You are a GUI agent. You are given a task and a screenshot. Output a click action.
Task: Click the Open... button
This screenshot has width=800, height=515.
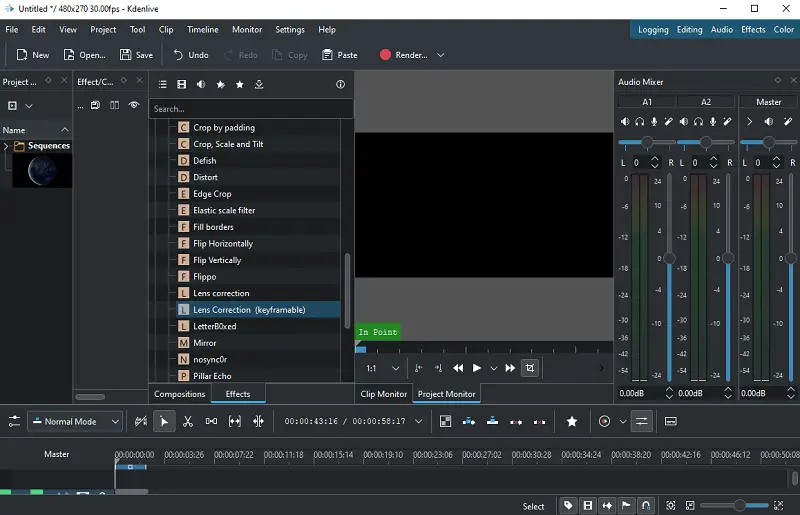click(84, 55)
